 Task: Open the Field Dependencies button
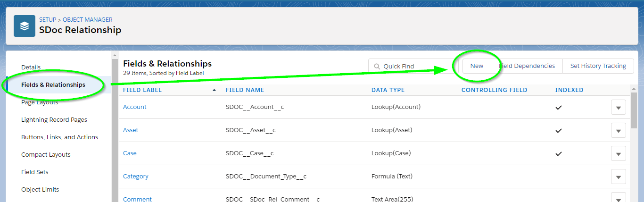tap(527, 66)
